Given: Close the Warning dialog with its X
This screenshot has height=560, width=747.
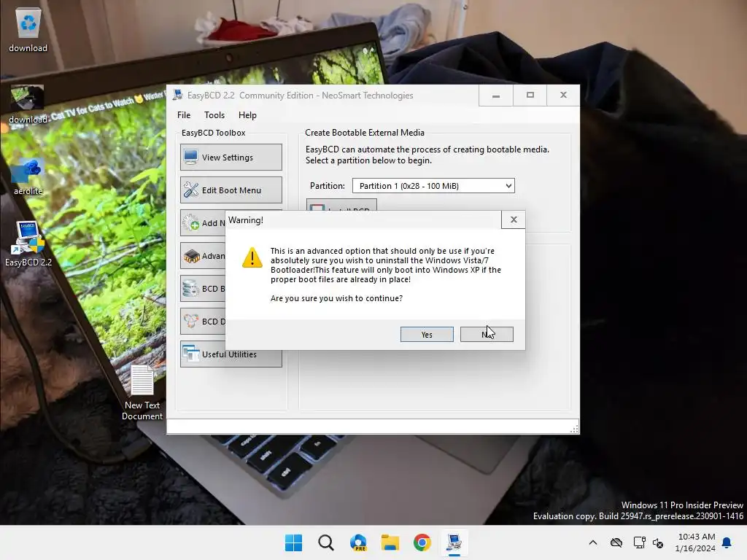Looking at the screenshot, I should 513,219.
